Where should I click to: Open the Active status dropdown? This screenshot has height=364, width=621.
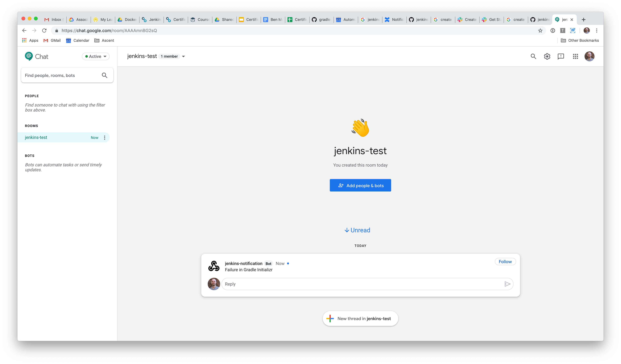(x=95, y=56)
